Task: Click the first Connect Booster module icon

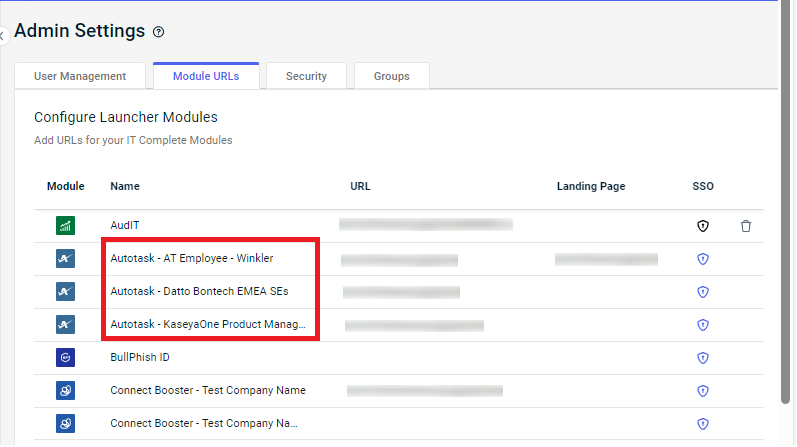Action: (x=66, y=390)
